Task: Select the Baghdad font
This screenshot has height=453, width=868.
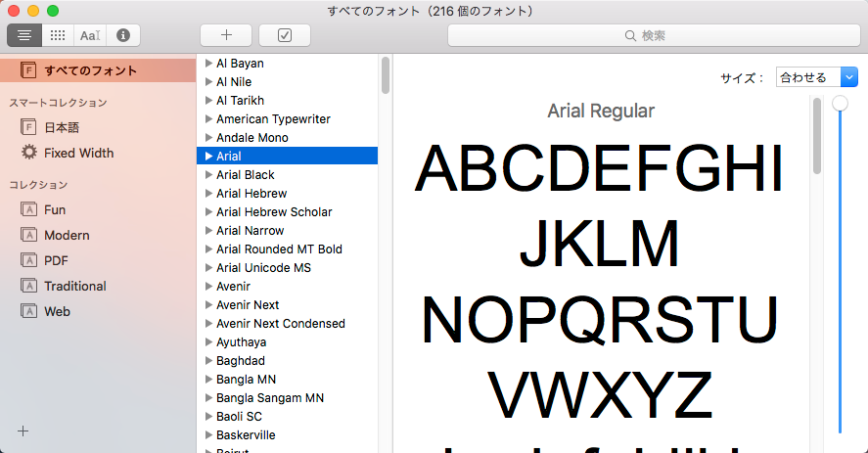Action: tap(241, 361)
